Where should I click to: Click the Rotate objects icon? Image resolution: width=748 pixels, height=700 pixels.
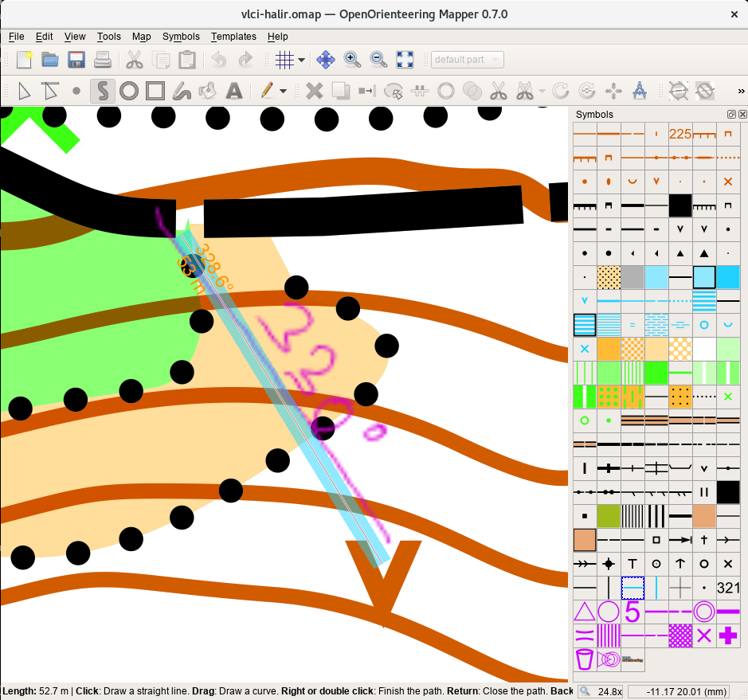(561, 91)
